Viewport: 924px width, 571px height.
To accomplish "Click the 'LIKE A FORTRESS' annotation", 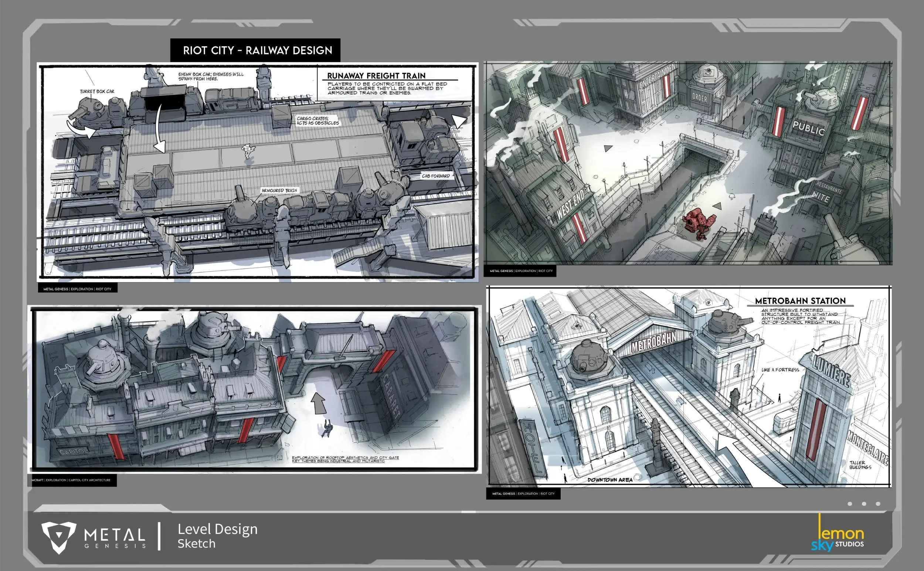I will (x=780, y=370).
